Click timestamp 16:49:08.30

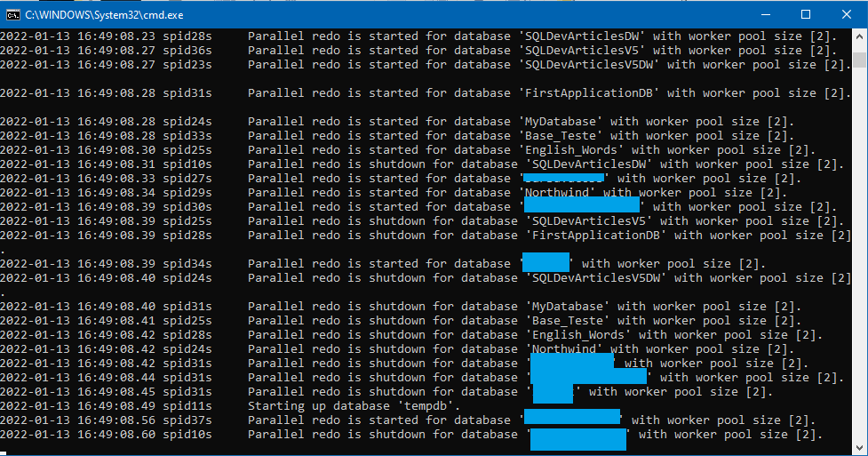pyautogui.click(x=116, y=150)
